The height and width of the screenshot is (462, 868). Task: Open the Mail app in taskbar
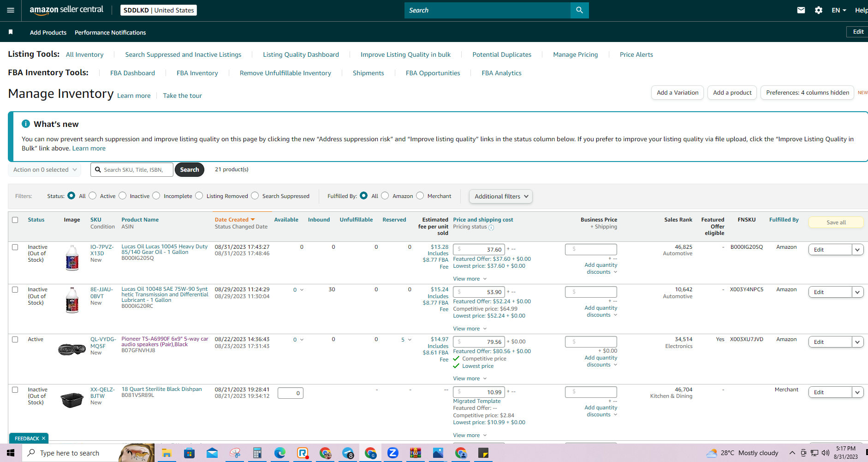(x=212, y=453)
